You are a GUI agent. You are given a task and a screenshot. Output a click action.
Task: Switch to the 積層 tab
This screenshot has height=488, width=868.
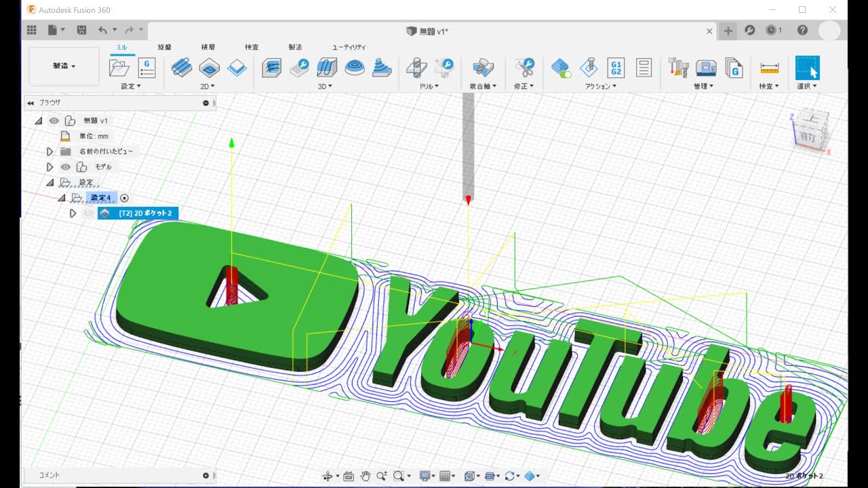[x=208, y=47]
